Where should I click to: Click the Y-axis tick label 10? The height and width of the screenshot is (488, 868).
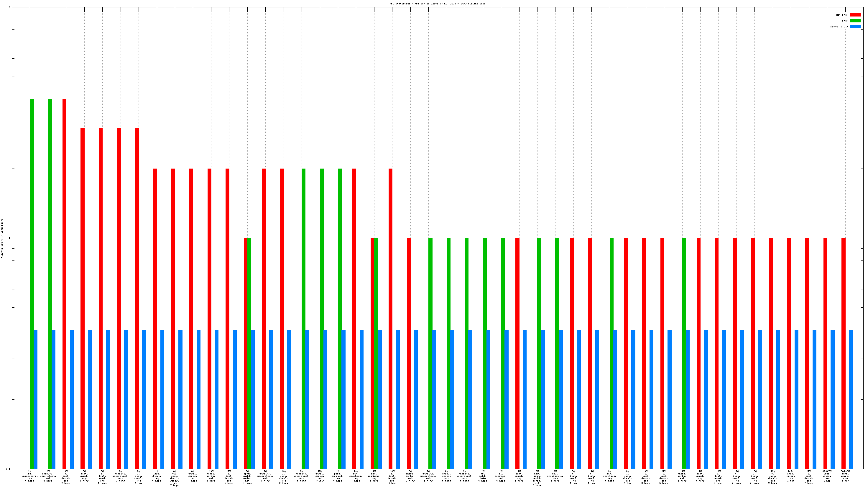9,7
